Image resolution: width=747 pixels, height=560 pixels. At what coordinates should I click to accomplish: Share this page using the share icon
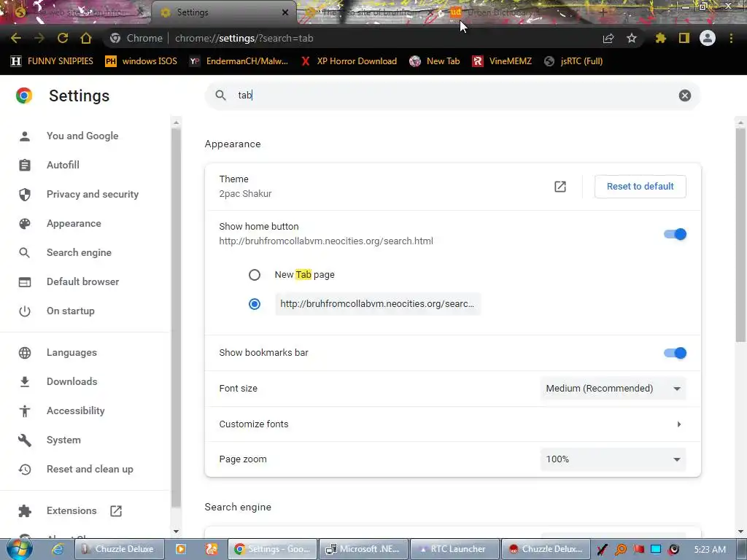point(608,38)
